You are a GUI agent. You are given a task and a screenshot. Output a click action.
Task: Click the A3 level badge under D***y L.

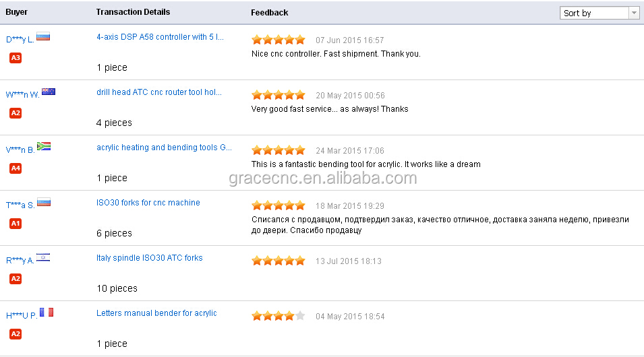coord(16,58)
